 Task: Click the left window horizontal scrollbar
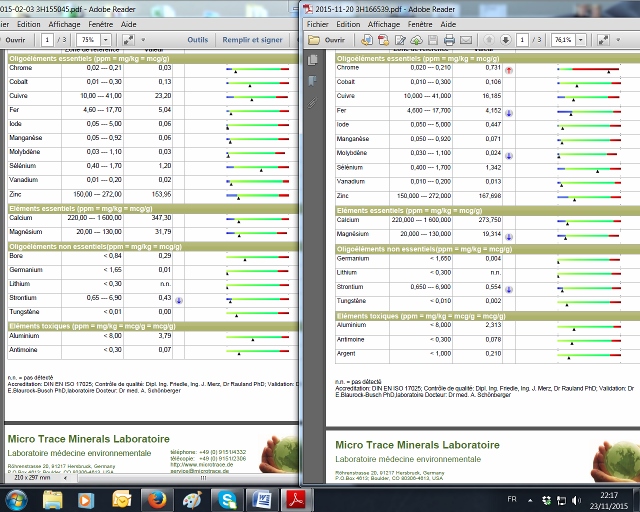tap(184, 478)
